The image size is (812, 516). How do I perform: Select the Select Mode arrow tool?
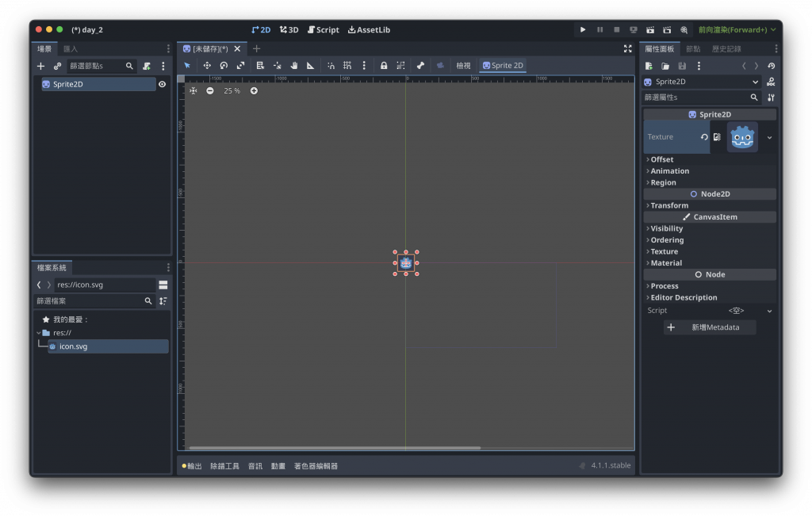187,65
